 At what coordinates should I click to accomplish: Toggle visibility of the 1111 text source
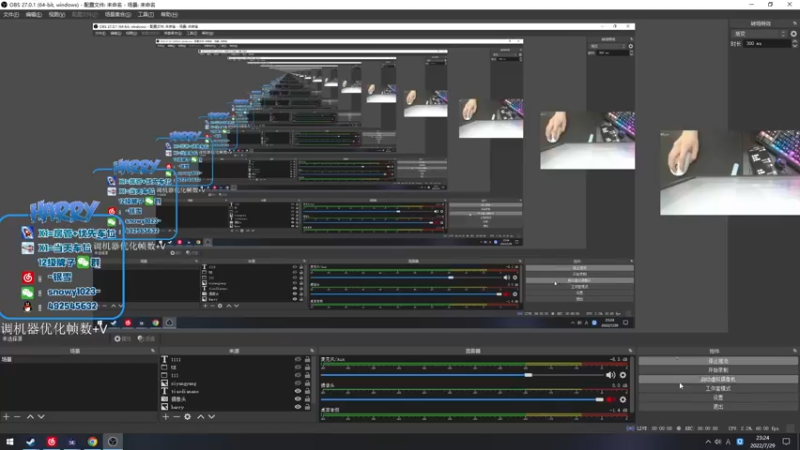[x=298, y=360]
